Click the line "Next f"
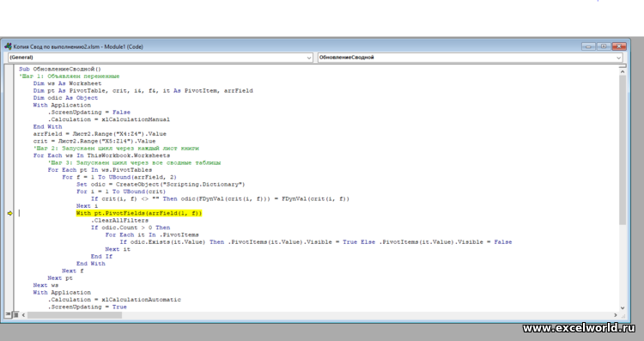Screen dimensions: 644x341 point(73,271)
